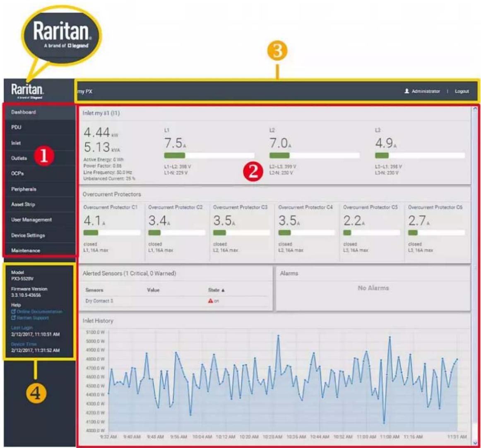Viewport: 481px width, 448px height.
Task: Click the model number PX3-5528V
Action: pyautogui.click(x=22, y=279)
